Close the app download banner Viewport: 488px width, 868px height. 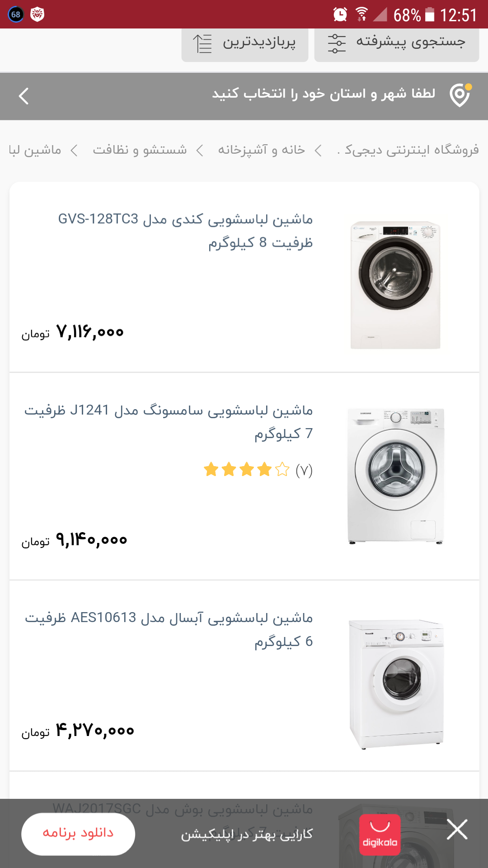457,830
